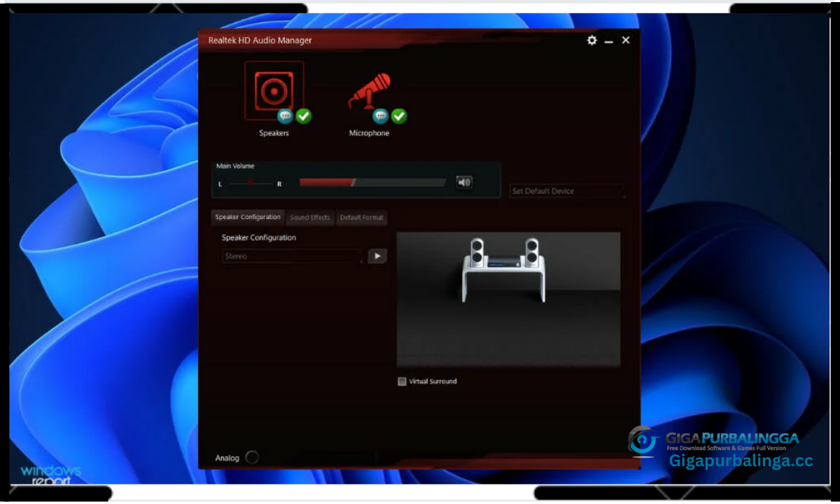
Task: Open the Set Default Device dropdown
Action: (568, 191)
